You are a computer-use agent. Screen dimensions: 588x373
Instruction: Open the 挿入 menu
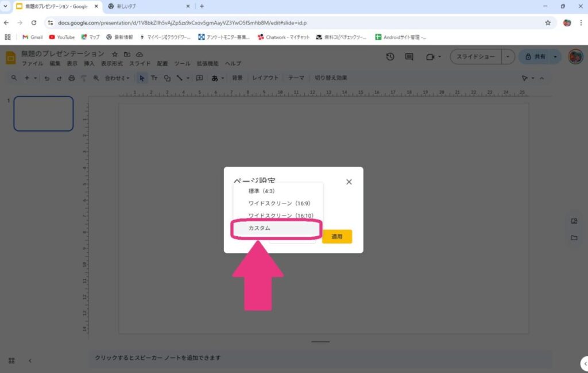[89, 63]
